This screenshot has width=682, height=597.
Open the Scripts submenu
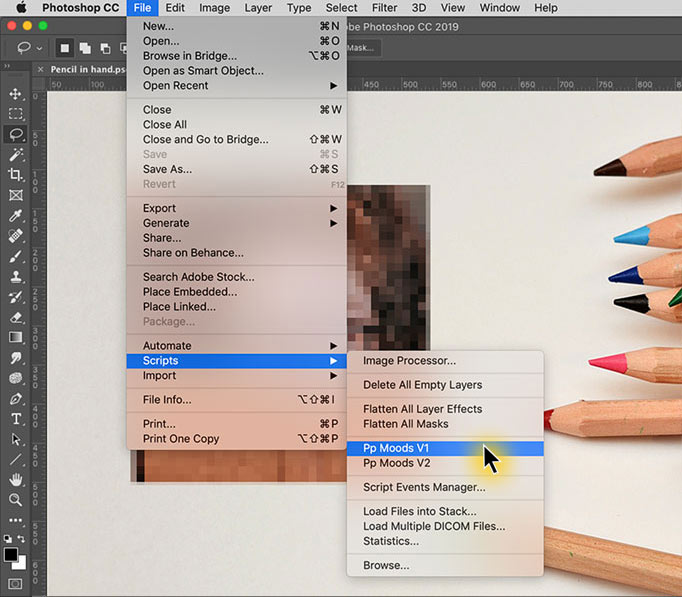coord(237,360)
